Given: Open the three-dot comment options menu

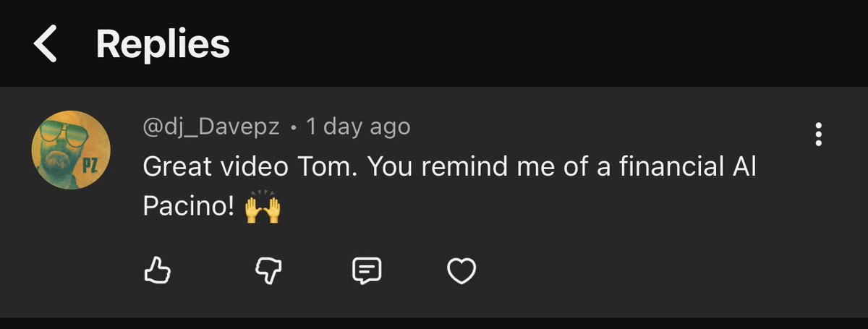Looking at the screenshot, I should pyautogui.click(x=819, y=134).
